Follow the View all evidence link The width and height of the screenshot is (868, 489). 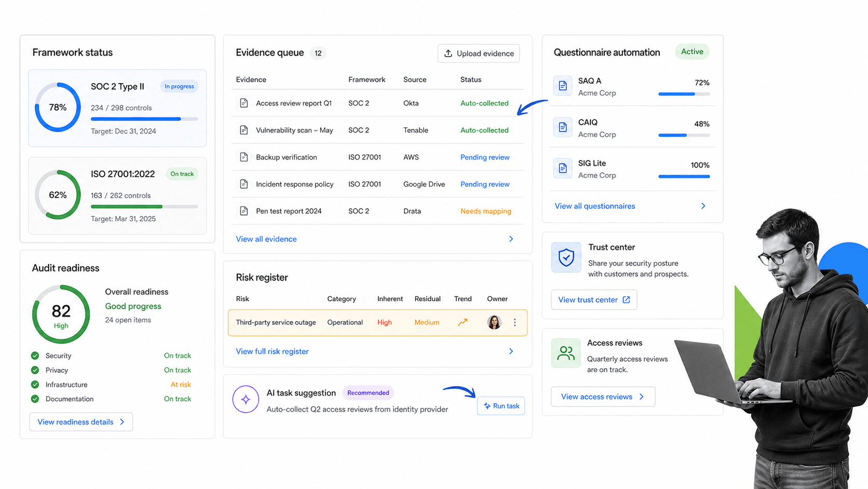point(266,239)
